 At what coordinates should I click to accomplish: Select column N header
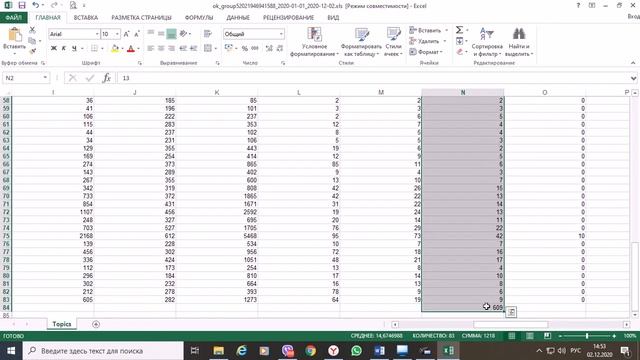(462, 92)
